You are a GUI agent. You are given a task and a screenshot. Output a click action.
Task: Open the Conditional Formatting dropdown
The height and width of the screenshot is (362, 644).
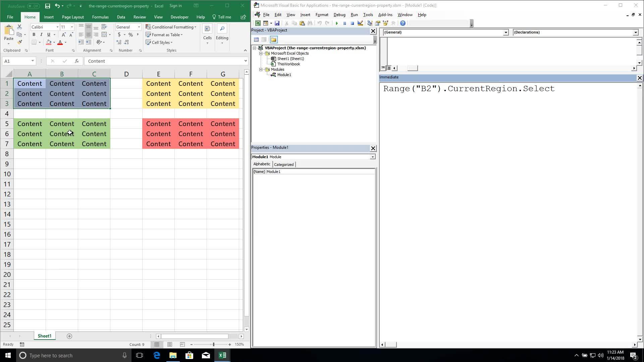(171, 27)
